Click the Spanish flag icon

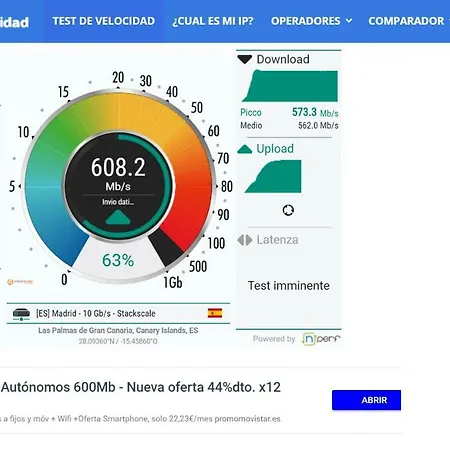point(215,313)
